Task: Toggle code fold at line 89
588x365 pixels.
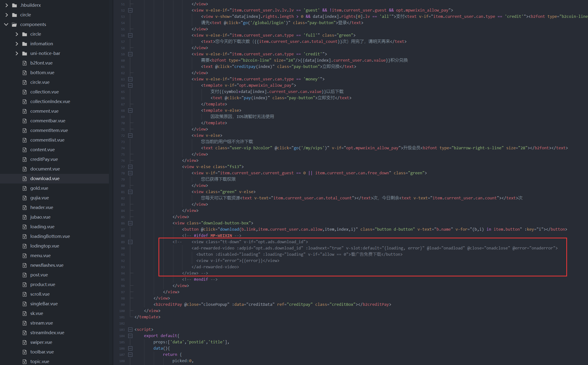Action: [130, 242]
